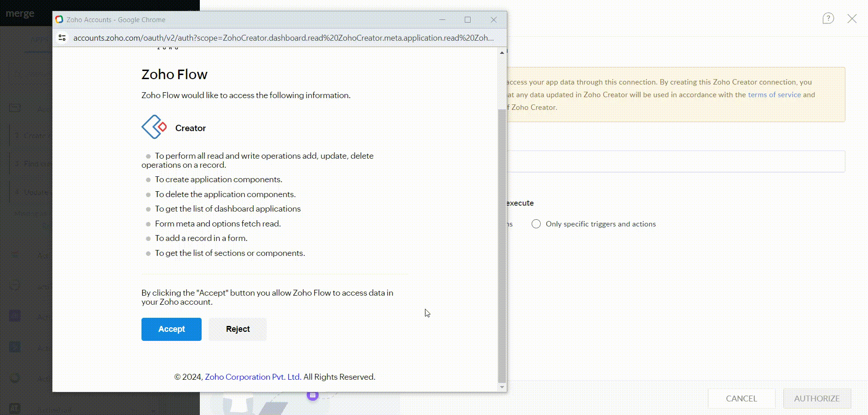Viewport: 868px width, 415px height.
Task: Click the purple calendar icon at bottom
Action: (312, 396)
